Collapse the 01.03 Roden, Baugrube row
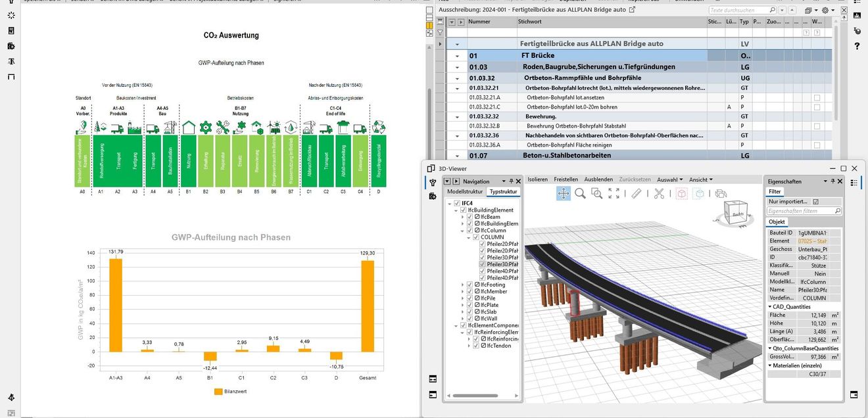The width and height of the screenshot is (868, 418). click(x=457, y=67)
